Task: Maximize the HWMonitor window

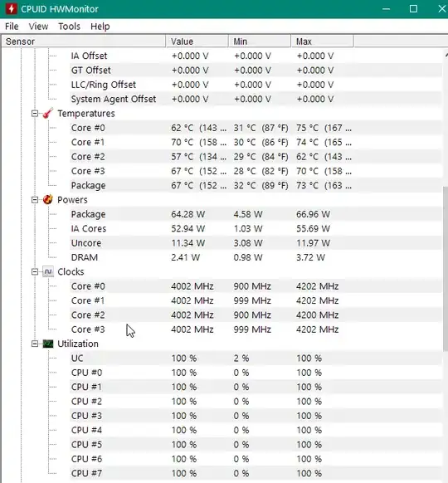Action: [x=413, y=9]
